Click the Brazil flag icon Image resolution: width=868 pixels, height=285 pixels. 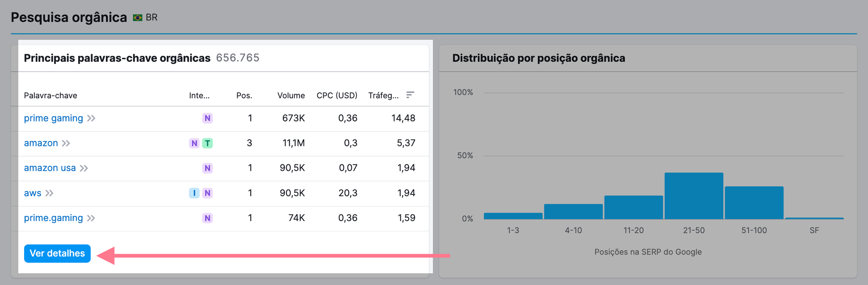coord(138,18)
